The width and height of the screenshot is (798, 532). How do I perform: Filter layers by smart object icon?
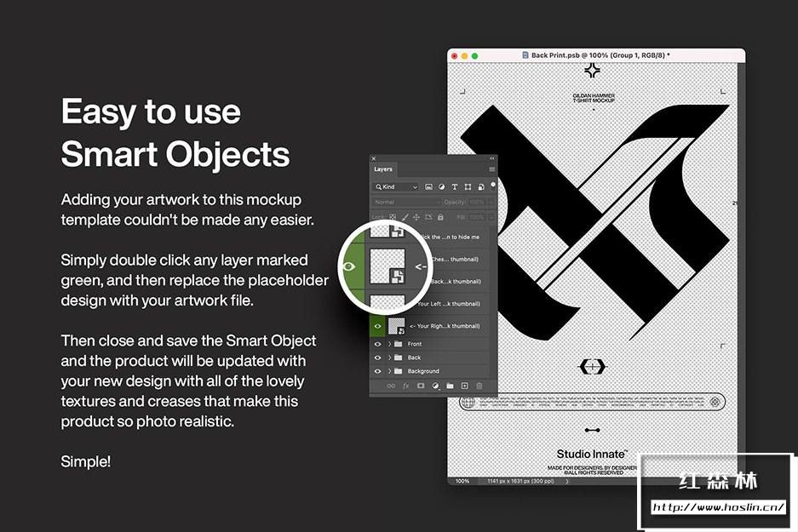tap(481, 187)
